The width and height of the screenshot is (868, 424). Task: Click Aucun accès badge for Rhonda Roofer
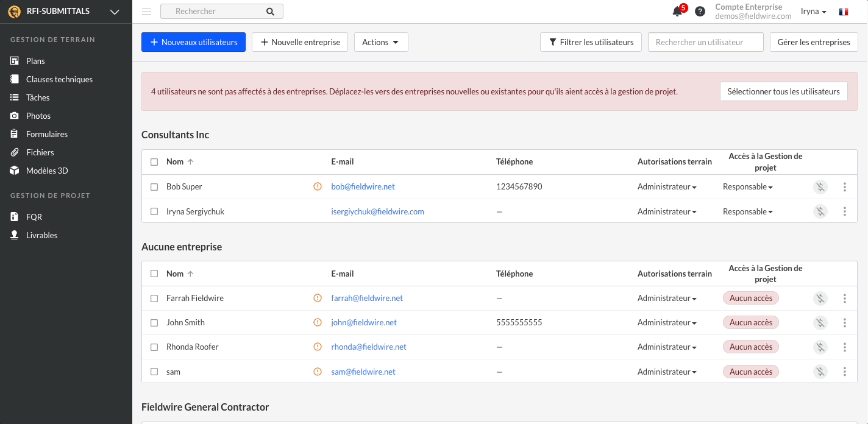(750, 347)
